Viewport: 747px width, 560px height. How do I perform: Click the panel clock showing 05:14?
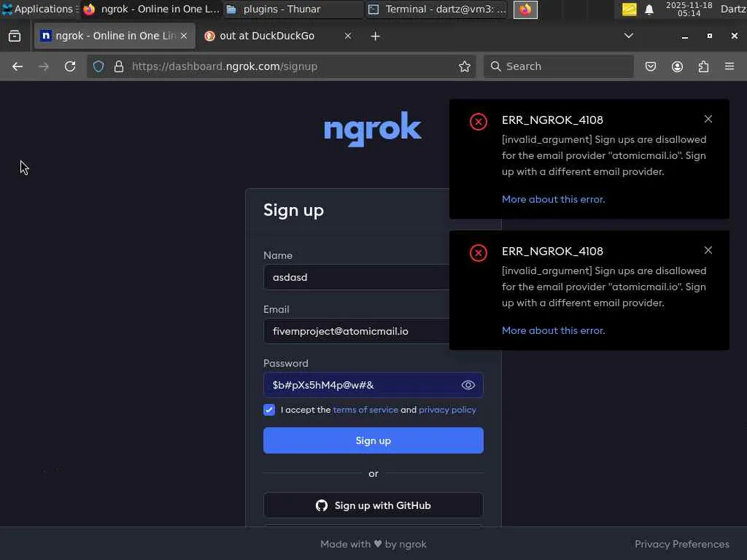tap(689, 9)
